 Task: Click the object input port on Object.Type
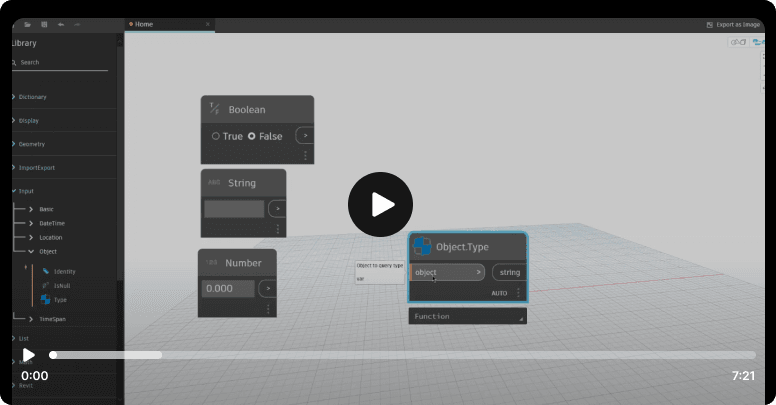pyautogui.click(x=447, y=272)
